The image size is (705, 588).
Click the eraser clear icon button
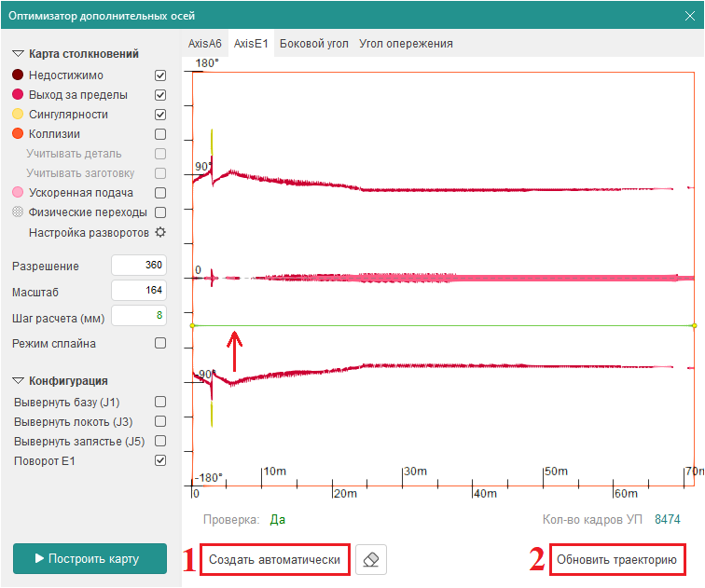(x=371, y=559)
